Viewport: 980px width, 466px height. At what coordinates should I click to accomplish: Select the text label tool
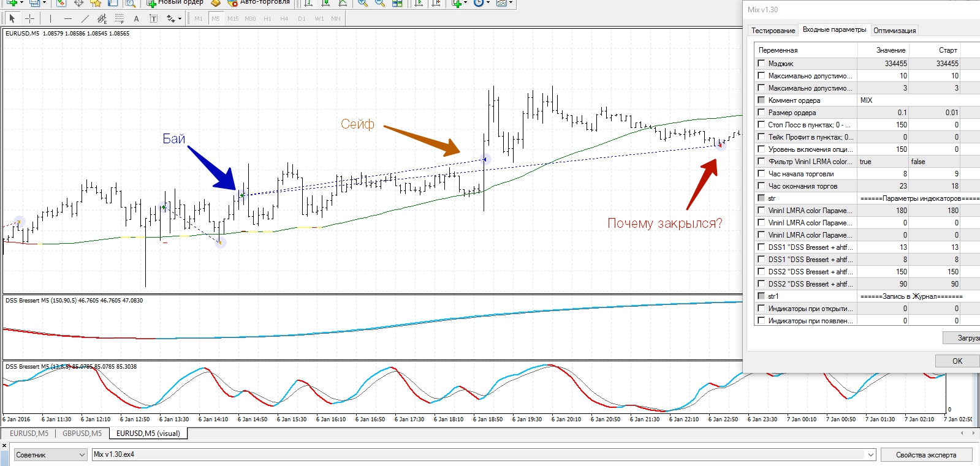click(153, 18)
